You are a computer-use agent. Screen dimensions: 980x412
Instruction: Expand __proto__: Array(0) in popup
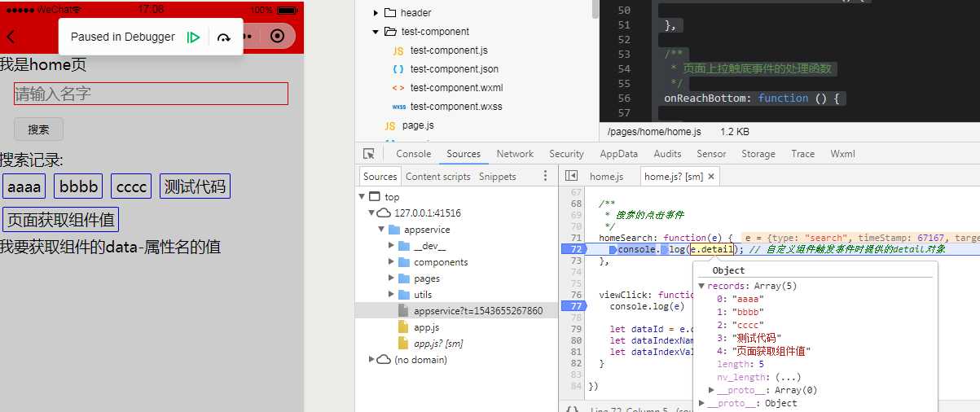tap(712, 390)
